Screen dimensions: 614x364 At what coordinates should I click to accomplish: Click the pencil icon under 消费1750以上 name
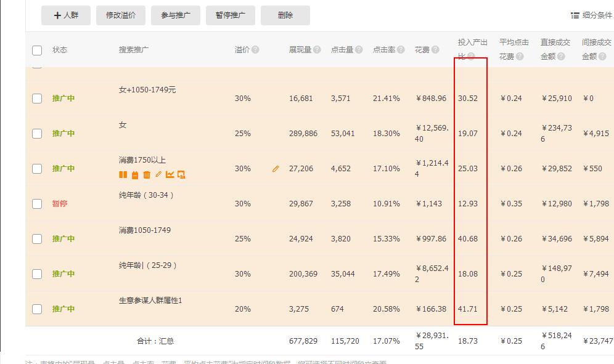pyautogui.click(x=158, y=175)
